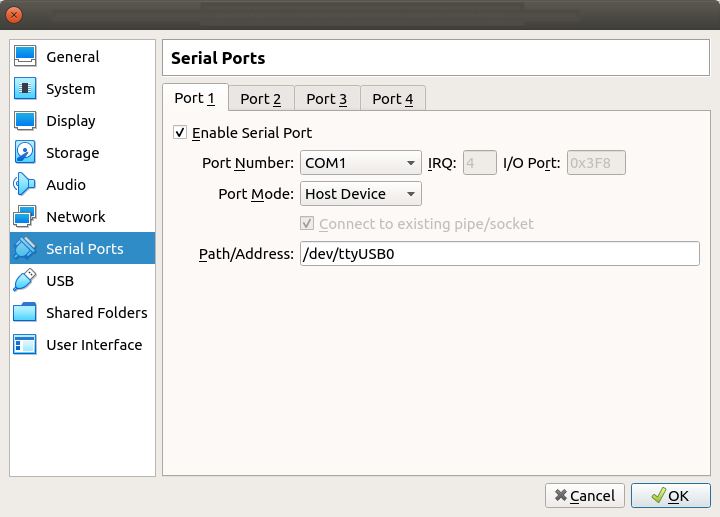
Task: Open General settings label
Action: (x=73, y=57)
